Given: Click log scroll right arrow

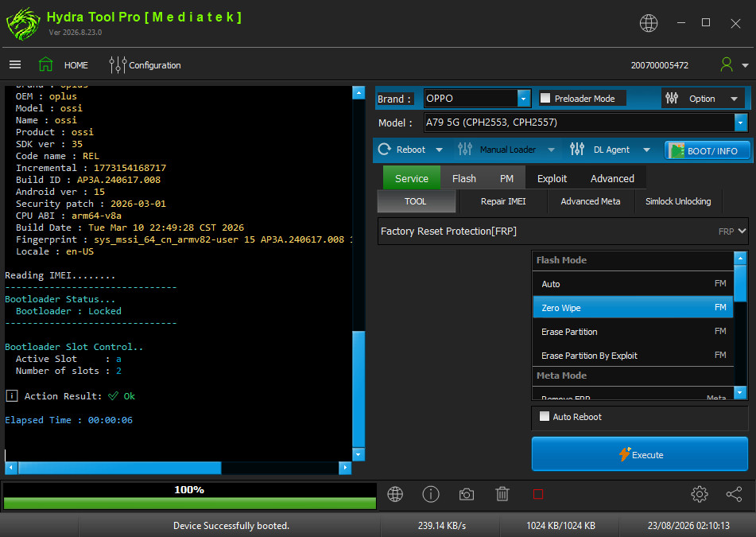Looking at the screenshot, I should tap(345, 468).
